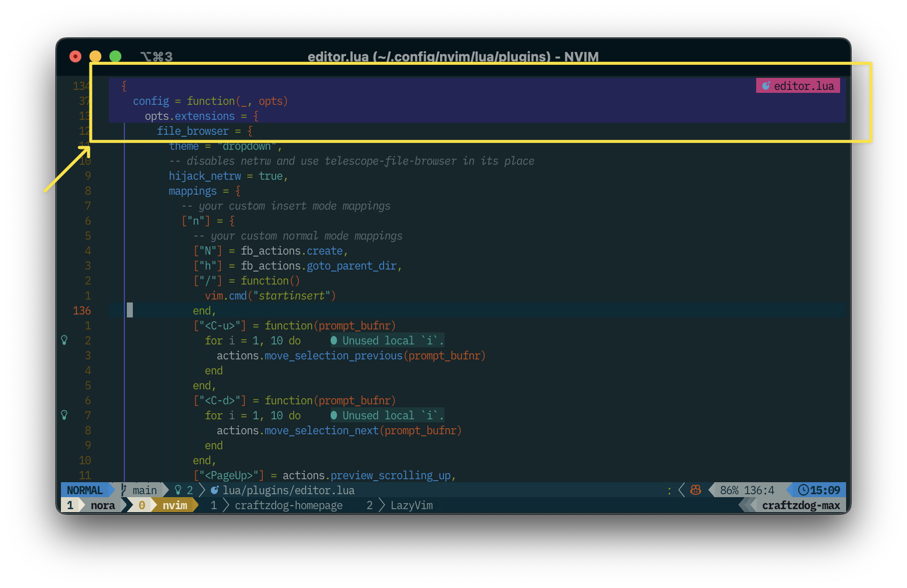Click the diagnostics lightbulb in the statusline

pos(178,490)
